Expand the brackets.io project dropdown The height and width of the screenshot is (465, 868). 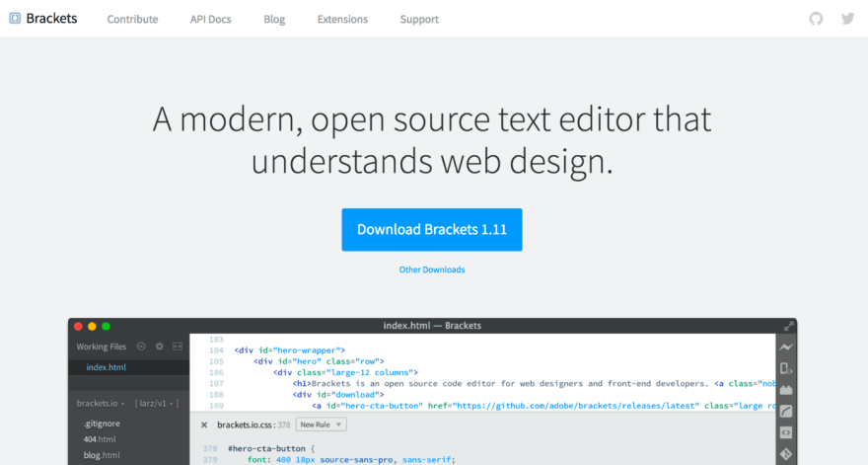click(x=101, y=404)
